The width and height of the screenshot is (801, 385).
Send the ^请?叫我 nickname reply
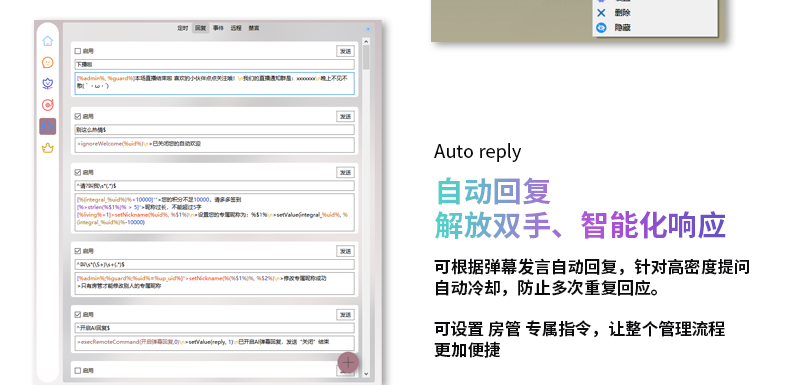(x=345, y=173)
